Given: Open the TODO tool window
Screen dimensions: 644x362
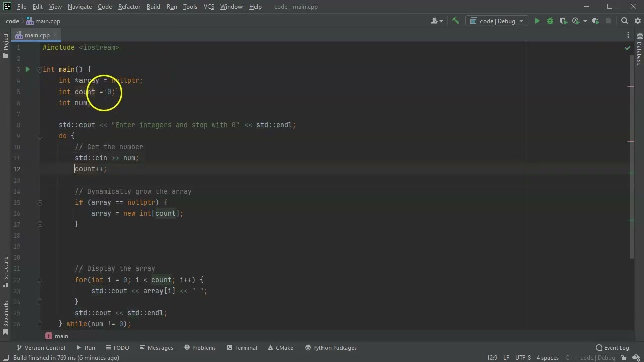Looking at the screenshot, I should (x=117, y=348).
